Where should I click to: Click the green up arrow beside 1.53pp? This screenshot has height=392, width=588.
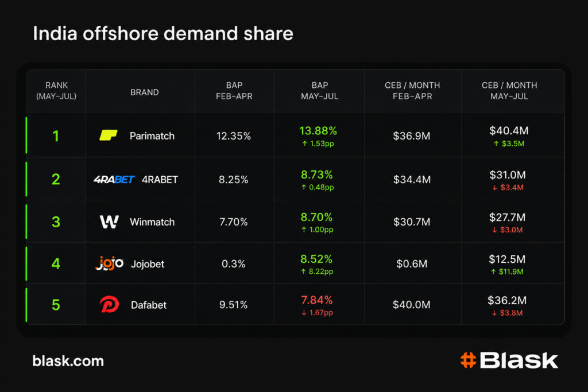pos(305,143)
